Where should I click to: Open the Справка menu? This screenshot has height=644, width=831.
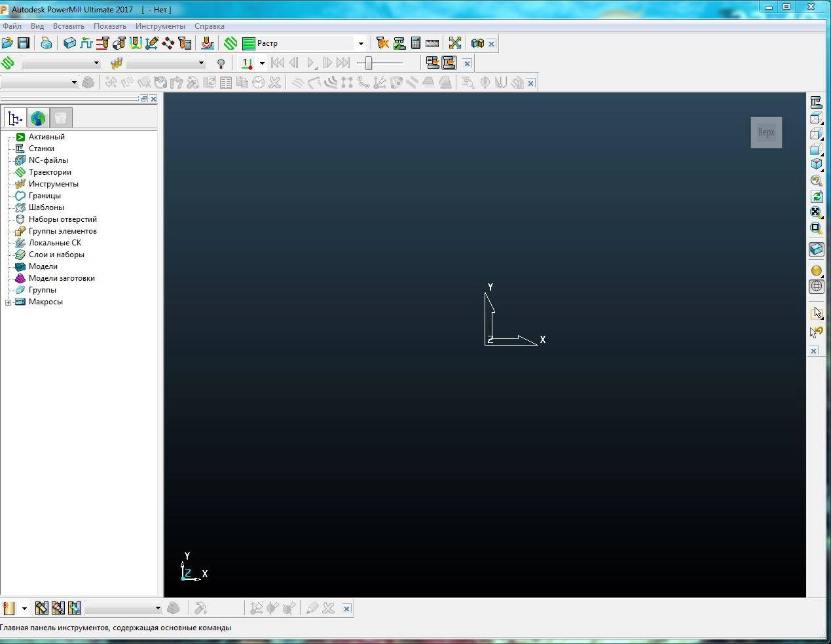210,26
